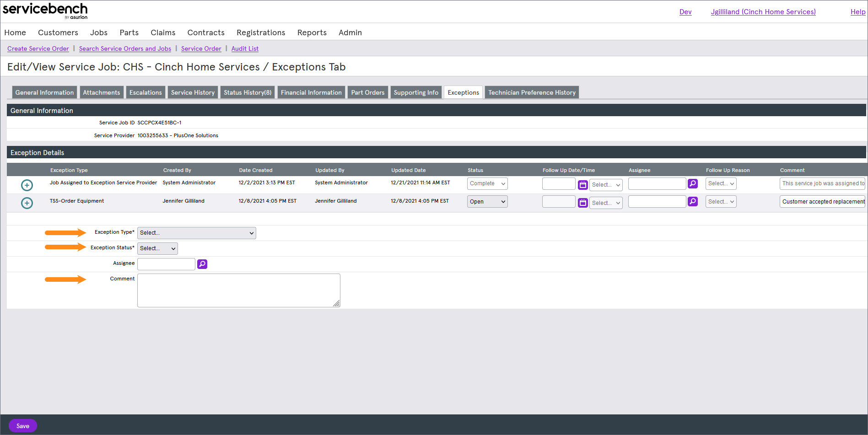Open the Attachments tab

tap(102, 92)
